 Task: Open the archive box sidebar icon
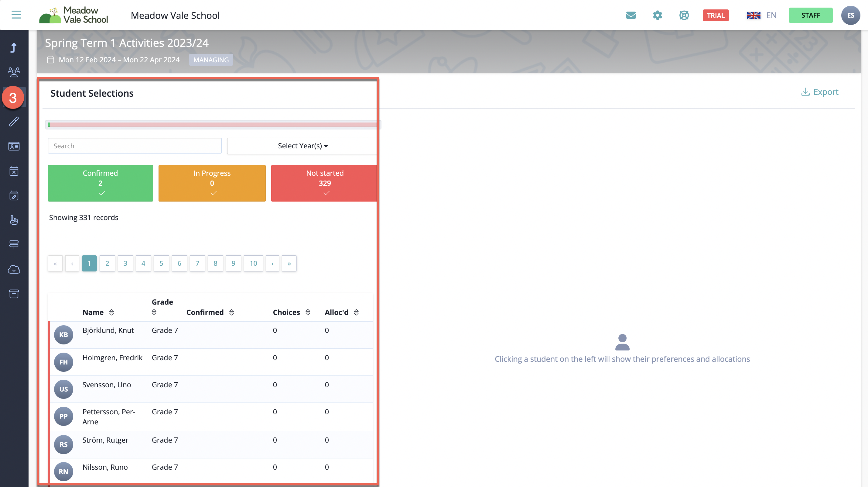[14, 294]
